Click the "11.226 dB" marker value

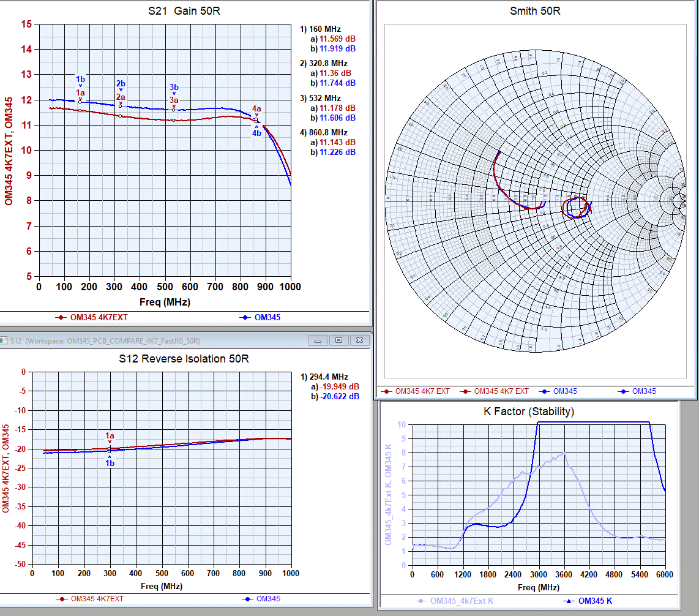click(337, 152)
